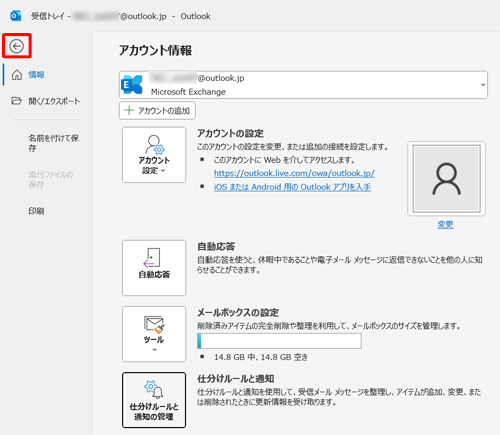Choose 名前を付けて保存 in sidebar
The height and width of the screenshot is (435, 500).
53,143
